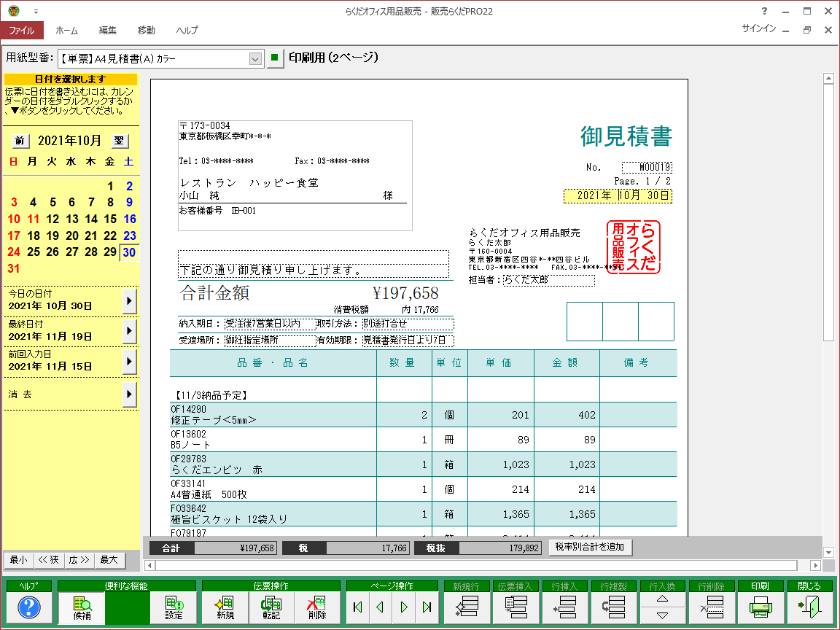Click the 新規行 new row icon
The image size is (840, 630).
coord(466,607)
